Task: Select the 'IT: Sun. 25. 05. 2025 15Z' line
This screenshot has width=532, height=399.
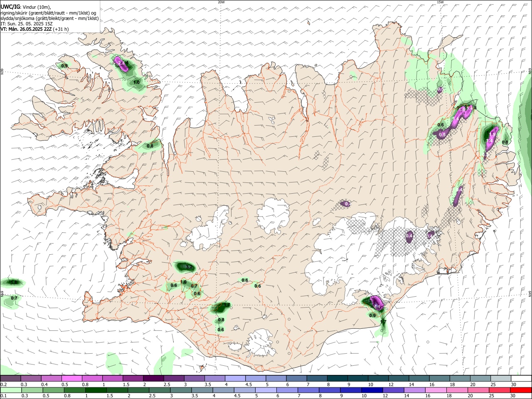Action: click(x=27, y=24)
